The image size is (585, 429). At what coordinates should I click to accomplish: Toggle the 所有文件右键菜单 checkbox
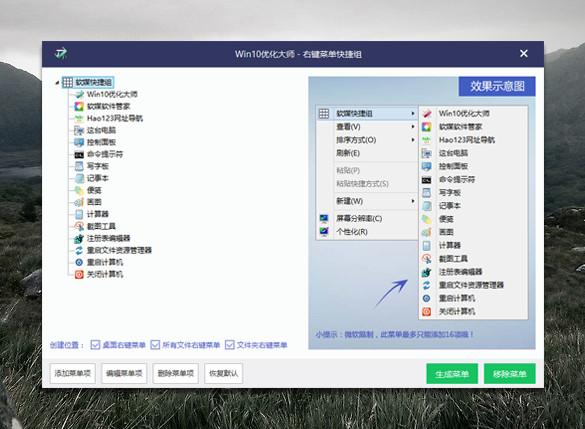click(155, 345)
